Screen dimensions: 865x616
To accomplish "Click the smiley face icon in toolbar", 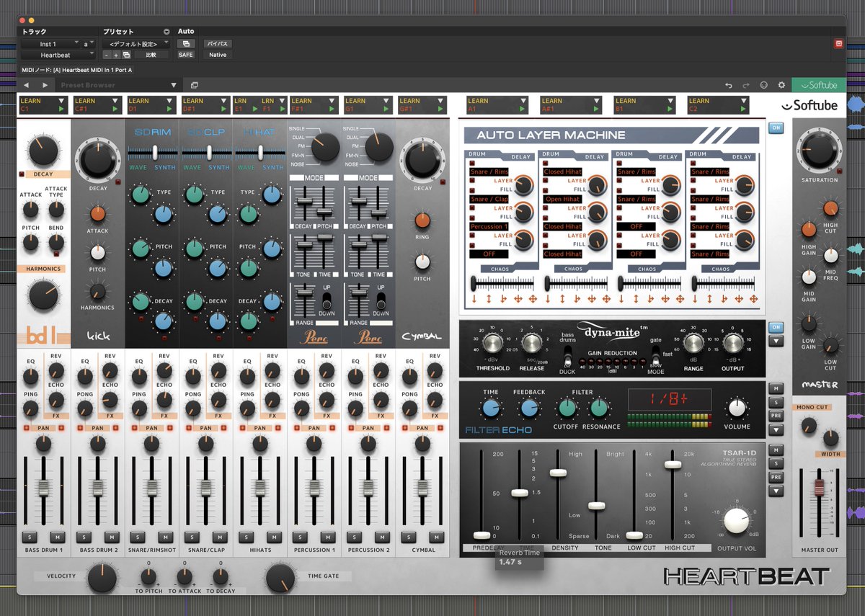I will pos(764,85).
